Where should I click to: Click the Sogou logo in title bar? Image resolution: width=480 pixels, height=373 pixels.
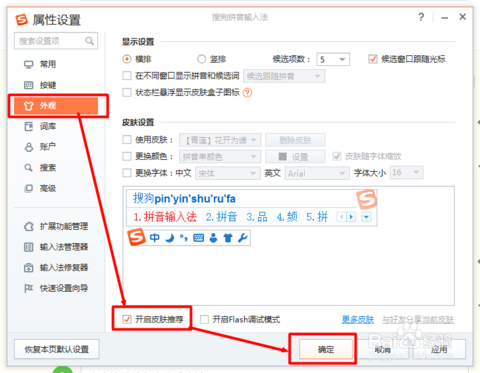pos(22,20)
